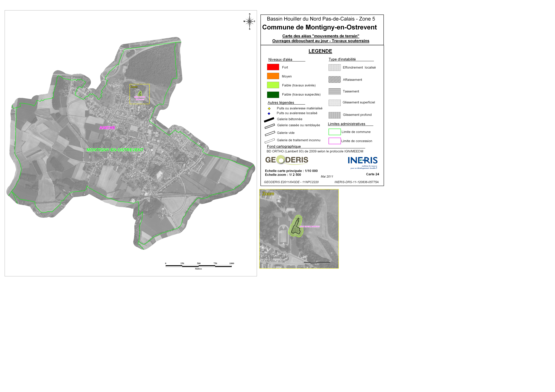
Task: Click the 'LEGENDE' heading
Action: (320, 51)
